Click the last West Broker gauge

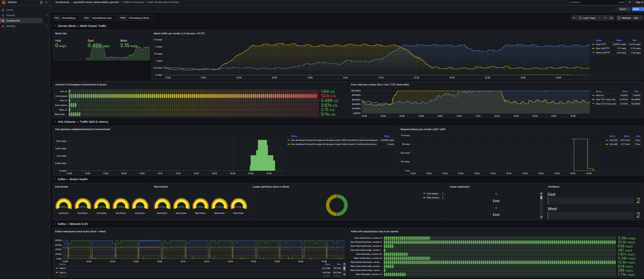239,204
